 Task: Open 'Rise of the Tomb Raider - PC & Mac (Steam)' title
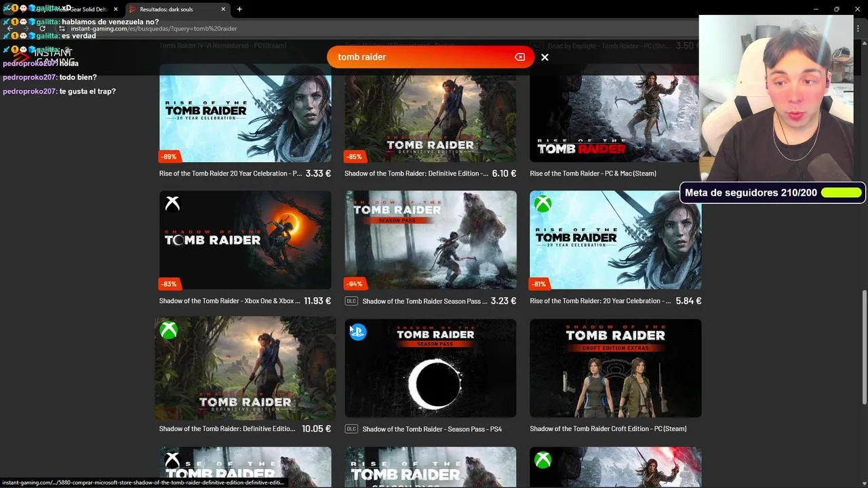coord(593,174)
